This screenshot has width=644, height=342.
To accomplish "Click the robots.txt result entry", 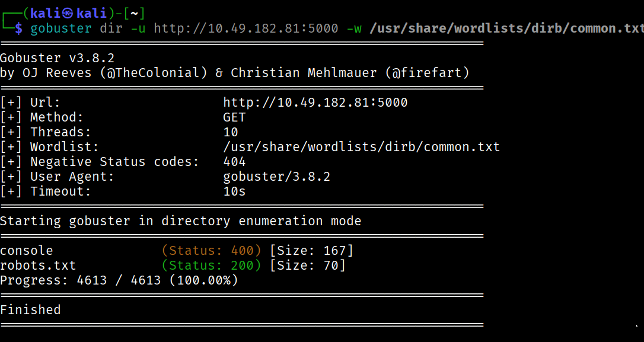I will coord(38,266).
